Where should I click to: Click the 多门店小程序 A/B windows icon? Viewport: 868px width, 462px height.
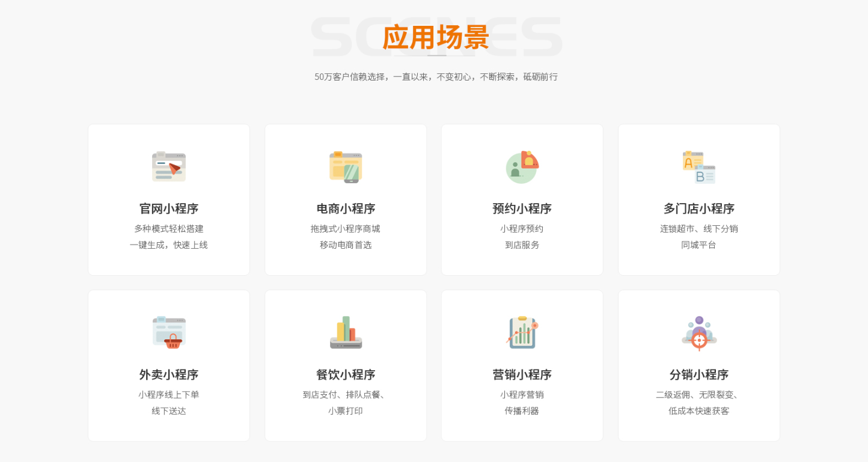pos(698,166)
